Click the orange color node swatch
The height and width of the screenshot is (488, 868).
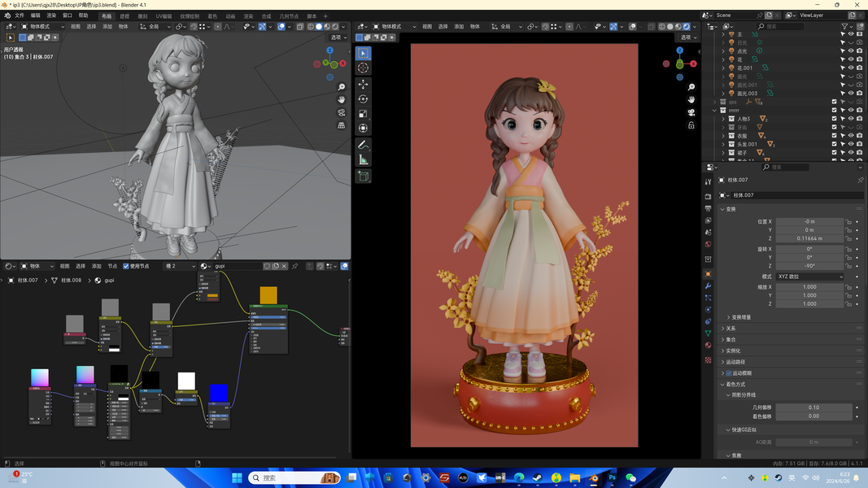[x=268, y=295]
